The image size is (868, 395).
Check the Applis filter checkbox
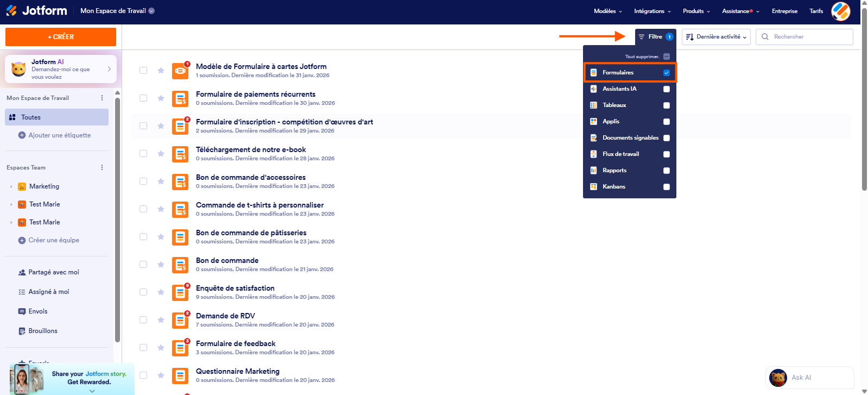point(667,121)
